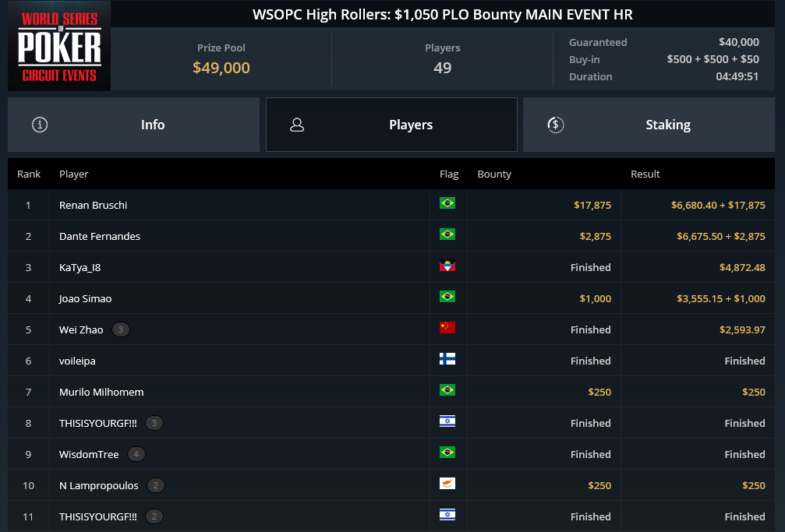Image resolution: width=785 pixels, height=532 pixels.
Task: Click the Antigua flag in KaTya_I8's row
Action: pyautogui.click(x=447, y=266)
